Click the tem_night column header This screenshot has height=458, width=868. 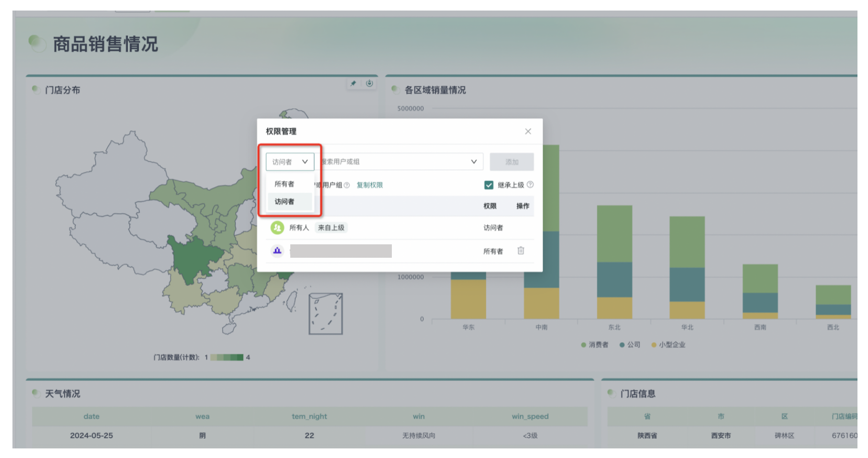pos(309,416)
